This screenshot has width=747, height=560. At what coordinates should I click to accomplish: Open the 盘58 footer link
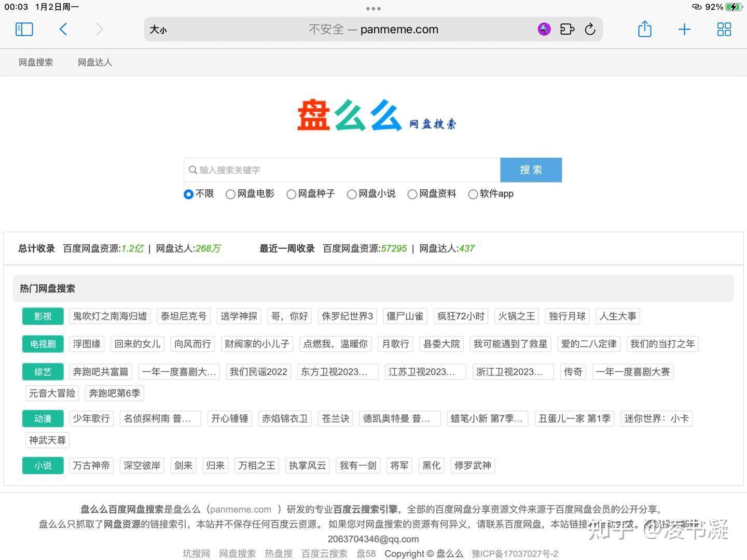tap(366, 554)
